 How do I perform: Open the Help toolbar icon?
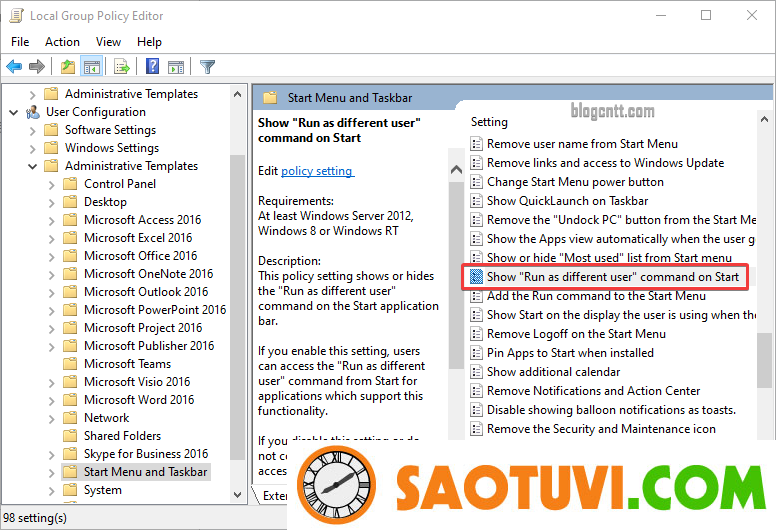[152, 66]
